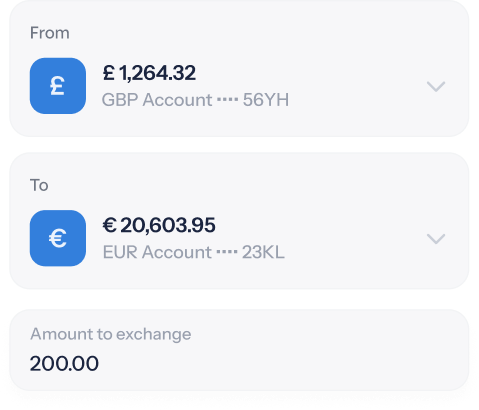Click the From heading label

click(x=50, y=33)
